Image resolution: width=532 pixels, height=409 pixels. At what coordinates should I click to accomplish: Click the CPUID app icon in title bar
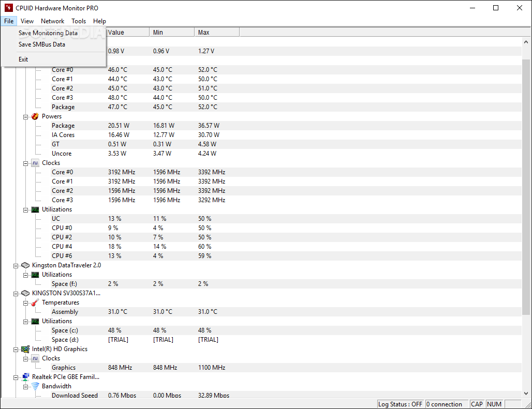[x=8, y=8]
